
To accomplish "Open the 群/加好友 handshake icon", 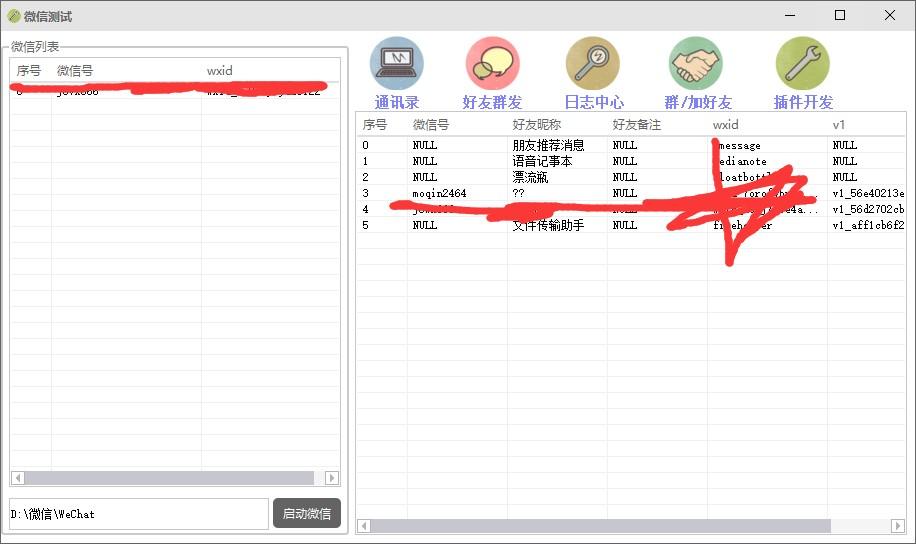I will [696, 63].
